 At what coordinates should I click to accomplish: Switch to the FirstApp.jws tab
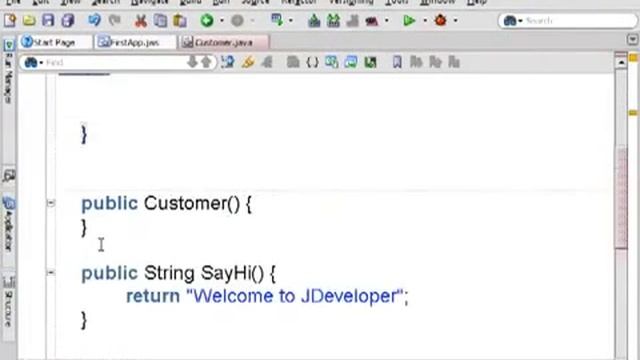coord(136,42)
